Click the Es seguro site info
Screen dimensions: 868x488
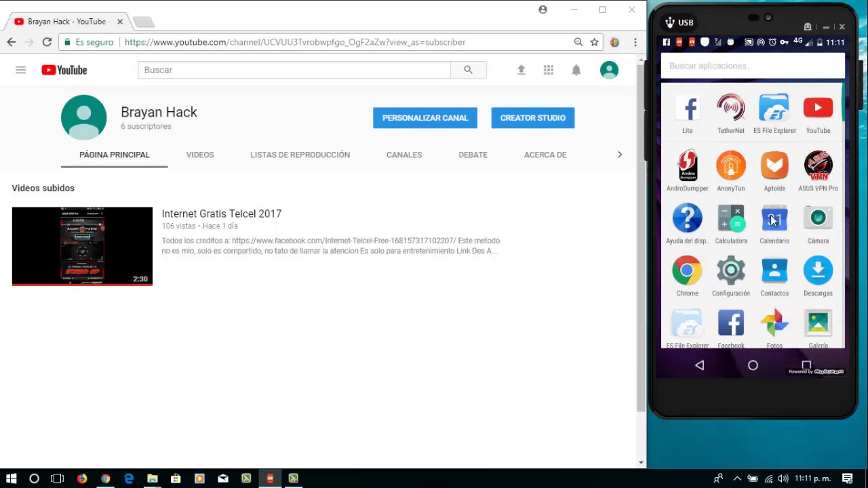click(x=89, y=42)
